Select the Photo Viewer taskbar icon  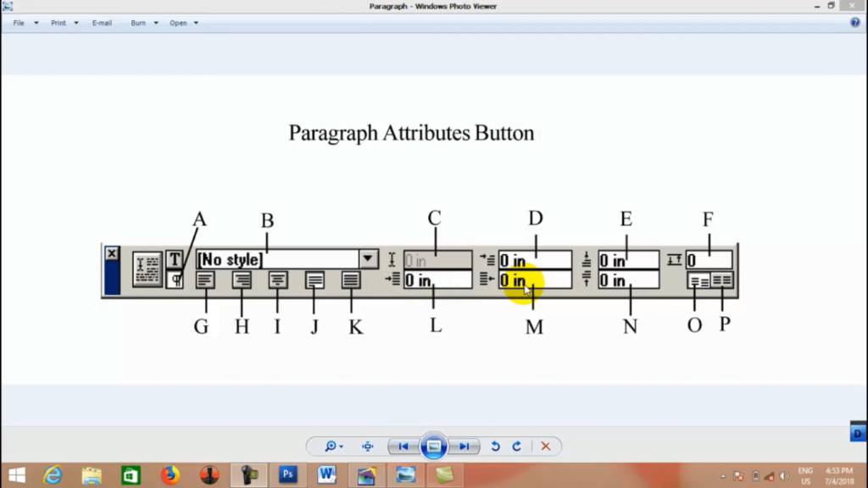tap(405, 474)
